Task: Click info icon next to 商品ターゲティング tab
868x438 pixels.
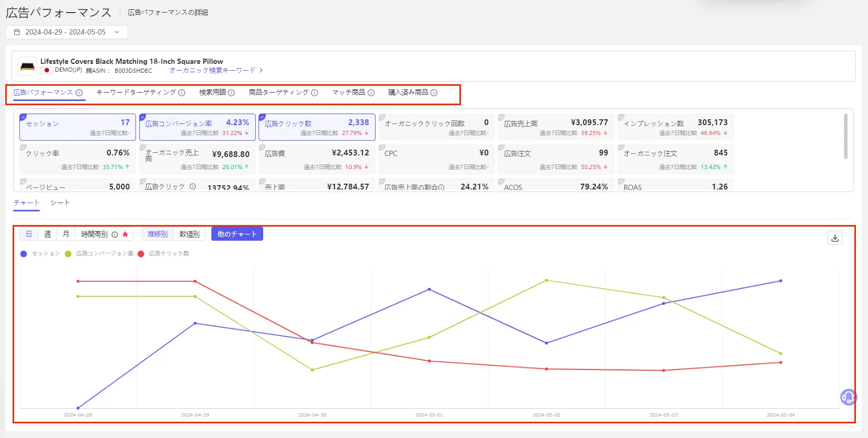Action: click(314, 93)
